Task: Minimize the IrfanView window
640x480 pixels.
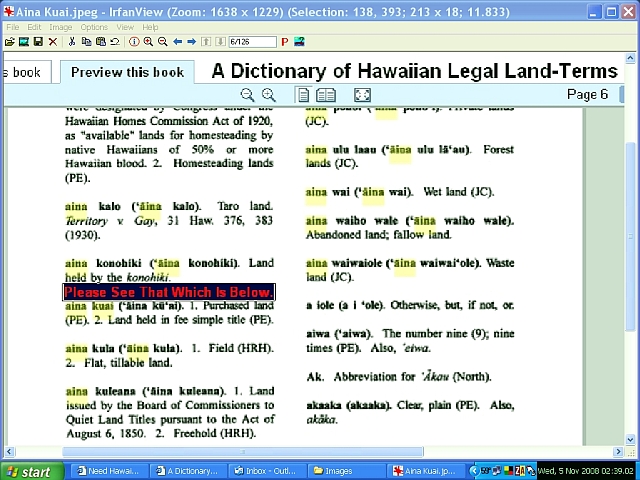Action: pos(595,11)
